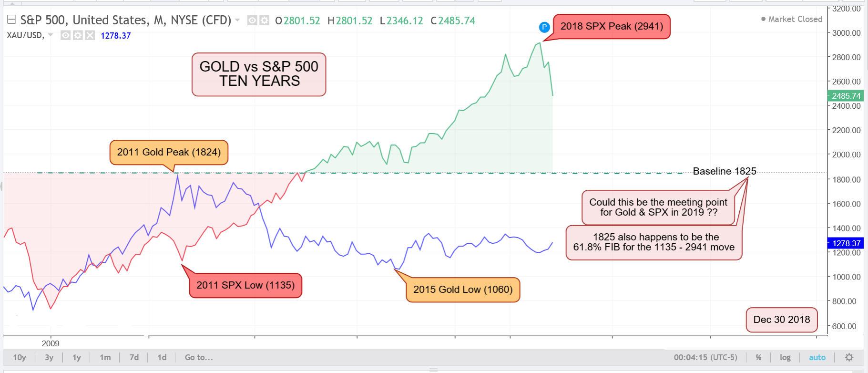Open the S&P 500 symbol dropdown arrow

click(x=236, y=21)
